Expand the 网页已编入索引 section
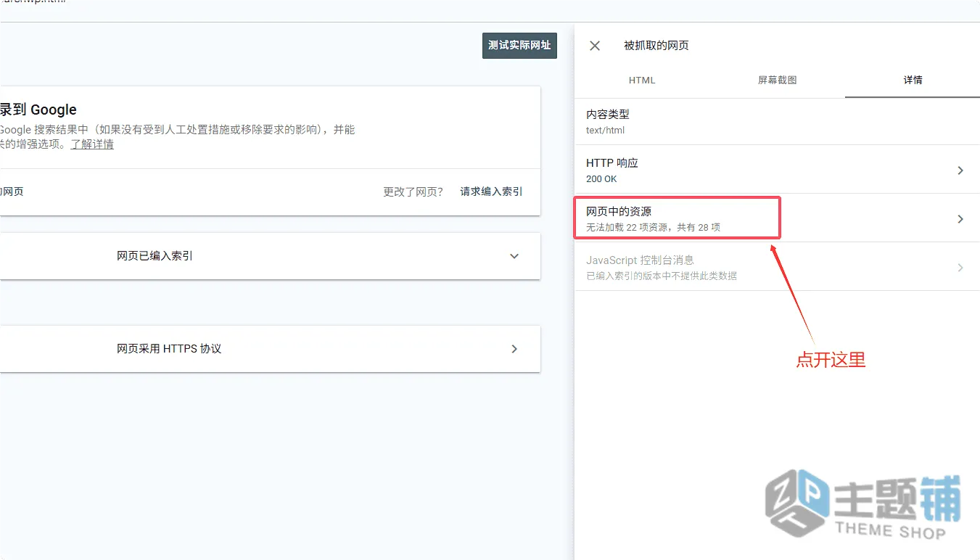This screenshot has width=980, height=560. point(514,256)
